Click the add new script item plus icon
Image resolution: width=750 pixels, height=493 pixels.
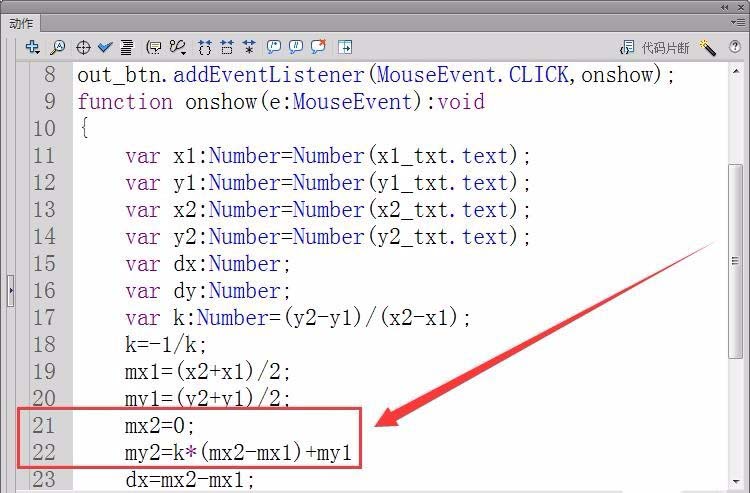click(x=33, y=47)
